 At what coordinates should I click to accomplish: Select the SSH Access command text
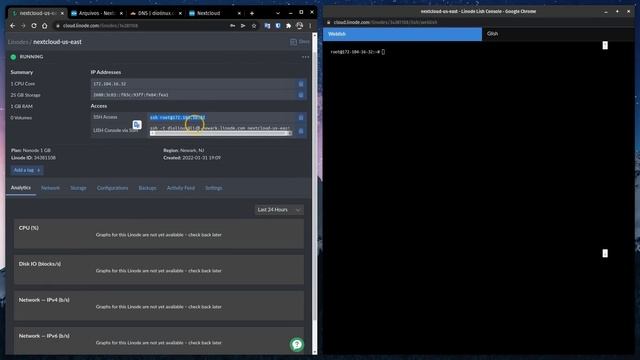click(x=178, y=118)
